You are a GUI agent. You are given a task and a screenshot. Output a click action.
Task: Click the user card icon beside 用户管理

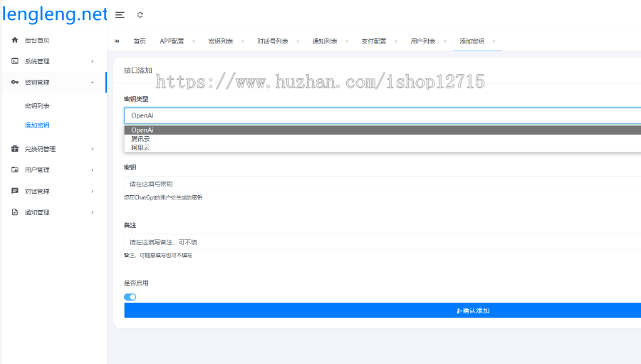[x=15, y=170]
